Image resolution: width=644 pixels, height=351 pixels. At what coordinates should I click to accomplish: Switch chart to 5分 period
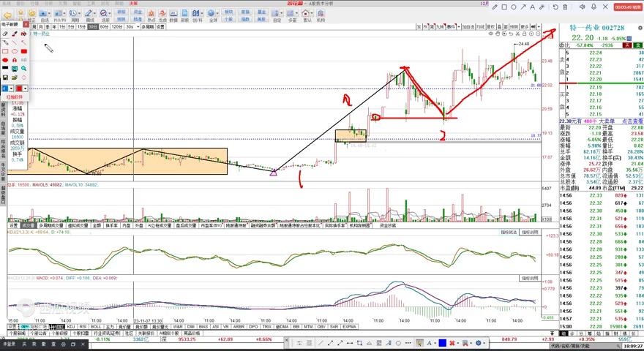71,26
